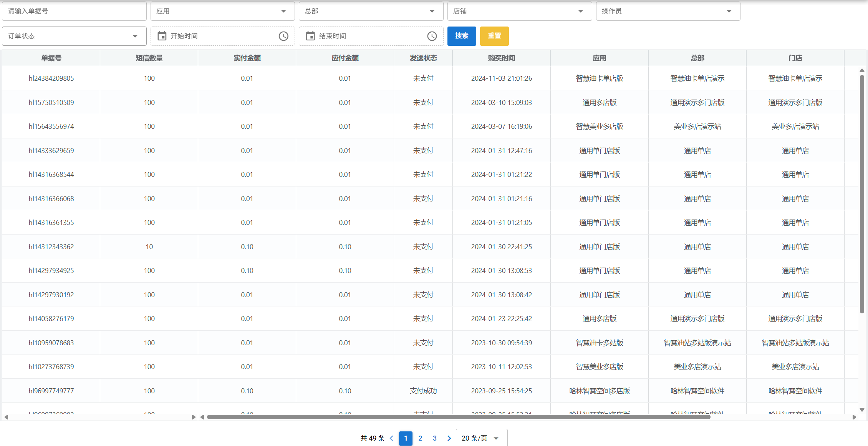868x446 pixels.
Task: Select current page 1 button
Action: pyautogui.click(x=406, y=438)
